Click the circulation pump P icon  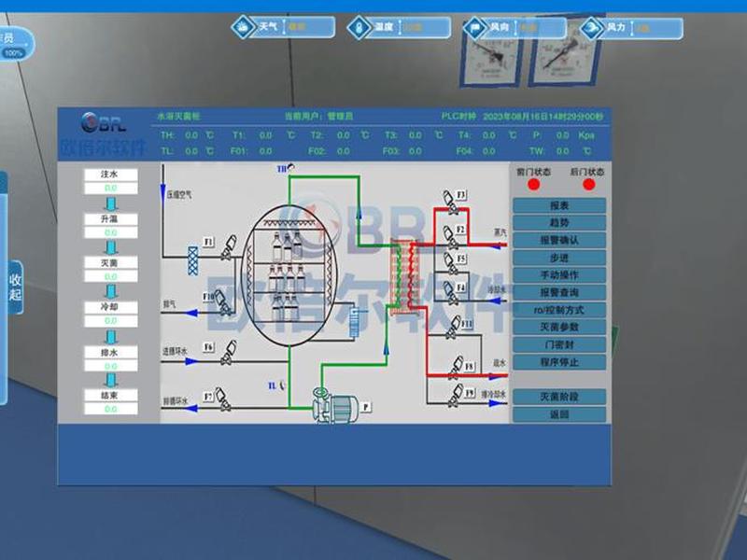point(335,406)
